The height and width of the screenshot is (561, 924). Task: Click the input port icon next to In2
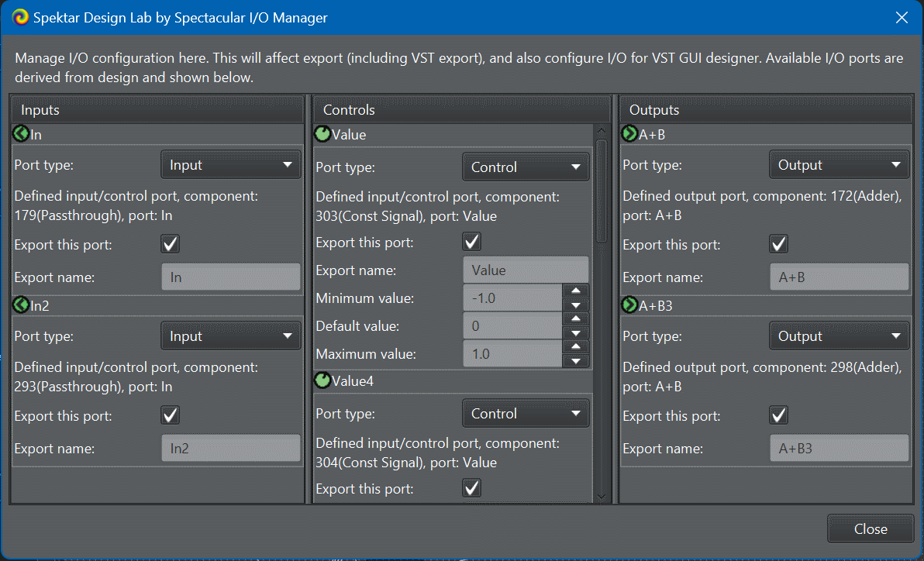(x=21, y=305)
